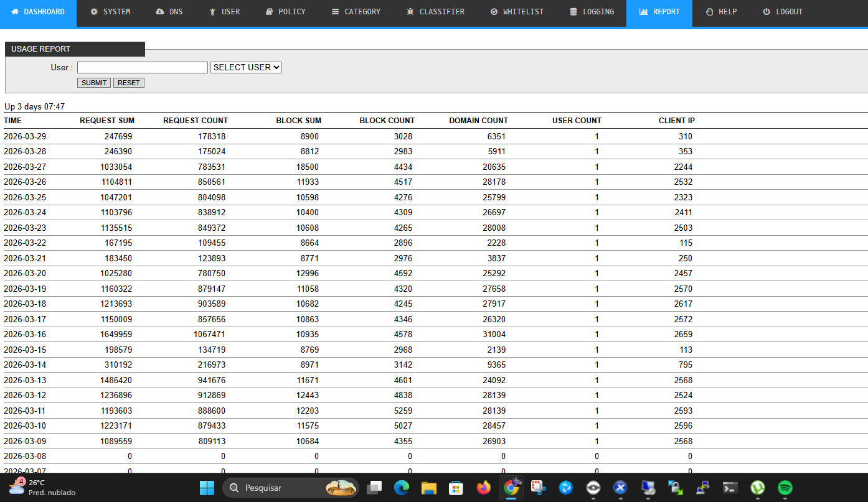Open uTorrent from the taskbar

point(757,488)
